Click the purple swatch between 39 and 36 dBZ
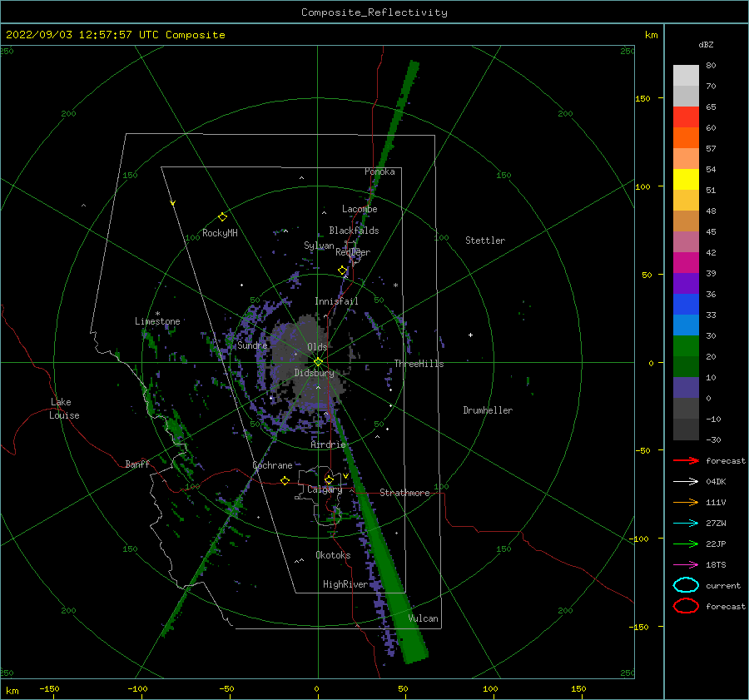749x700 pixels. (x=686, y=284)
